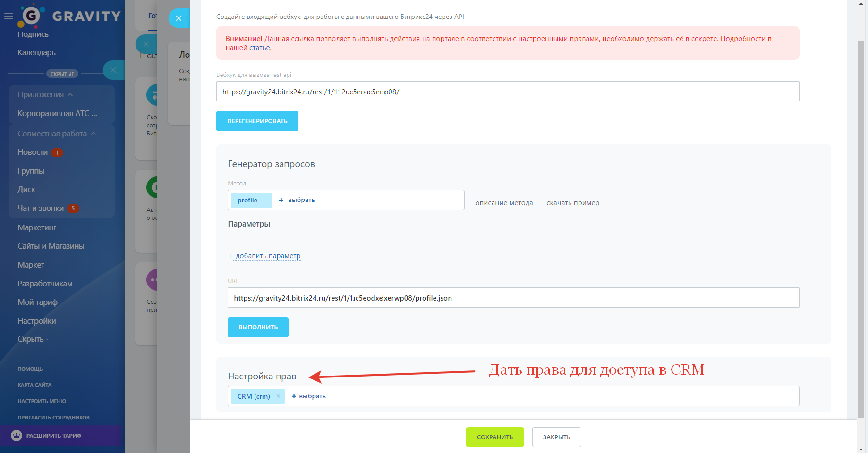This screenshot has height=453, width=868.
Task: Close the background panel with teal X
Action: 146,44
